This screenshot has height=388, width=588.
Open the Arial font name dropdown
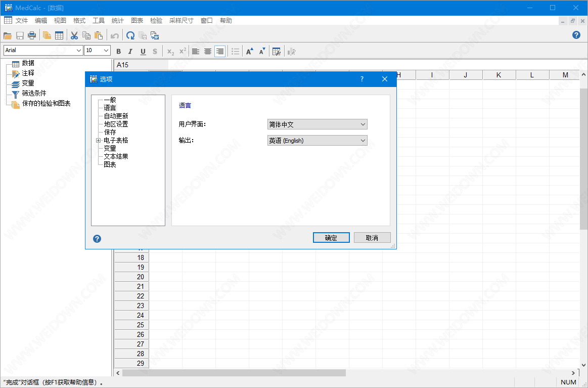coord(79,50)
